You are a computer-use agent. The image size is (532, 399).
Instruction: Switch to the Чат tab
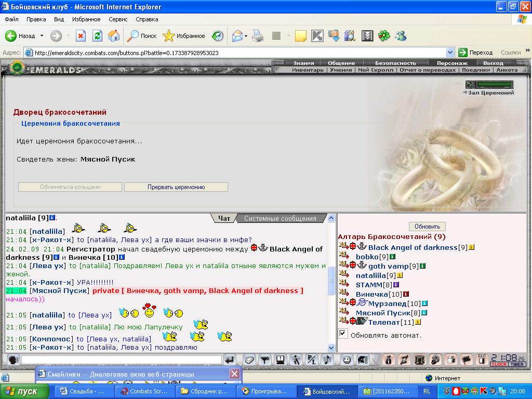[224, 218]
